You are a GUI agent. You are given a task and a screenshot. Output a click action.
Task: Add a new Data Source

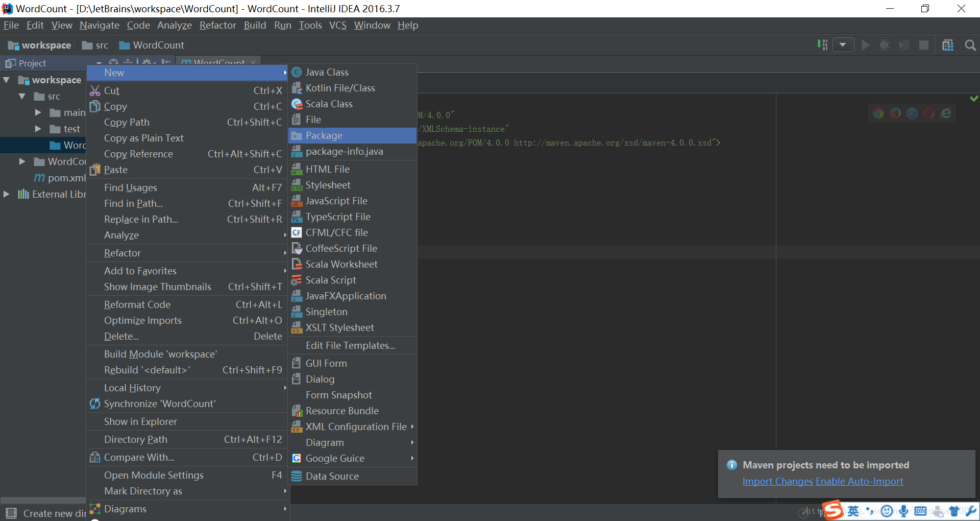(x=353, y=477)
